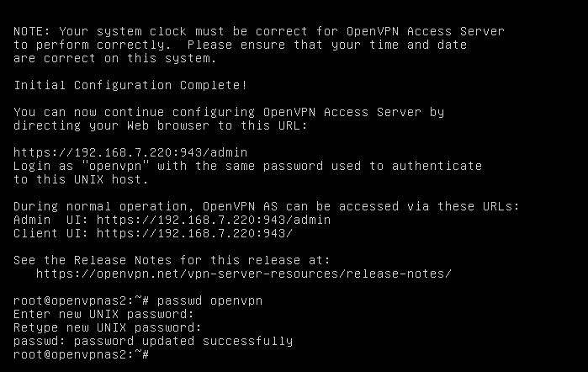Click 'are correct on this system.' line
The width and height of the screenshot is (588, 372).
point(115,58)
